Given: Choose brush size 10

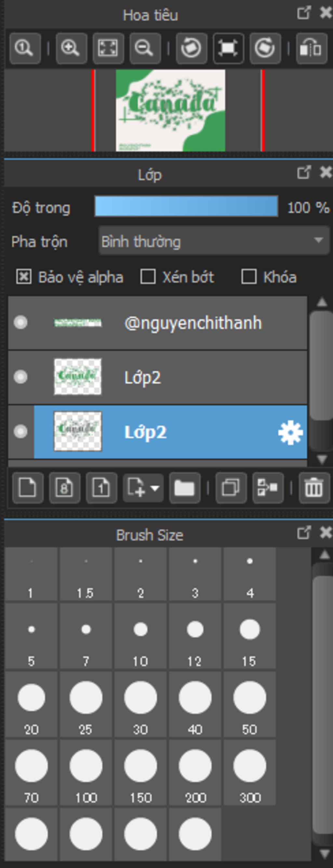Looking at the screenshot, I should (x=140, y=635).
